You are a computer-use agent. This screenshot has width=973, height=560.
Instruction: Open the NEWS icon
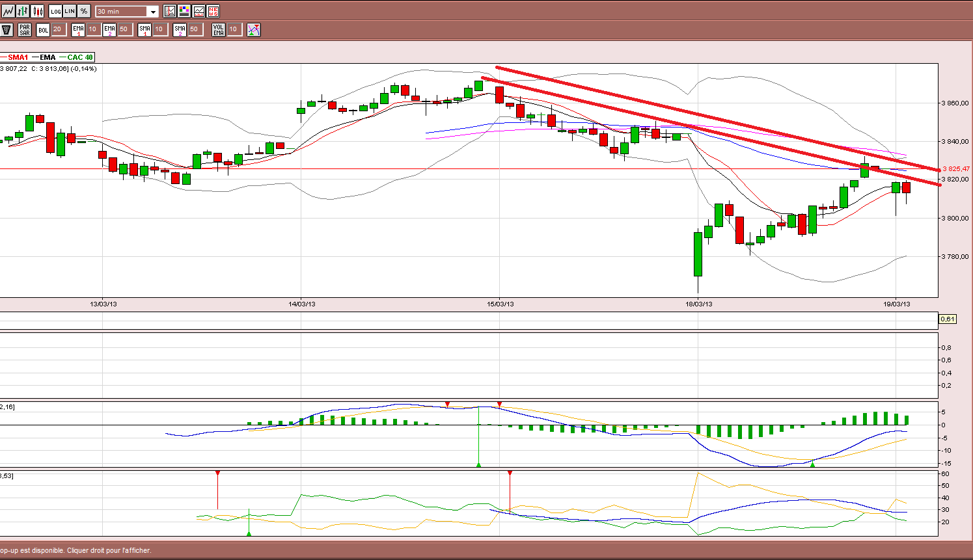pyautogui.click(x=213, y=11)
